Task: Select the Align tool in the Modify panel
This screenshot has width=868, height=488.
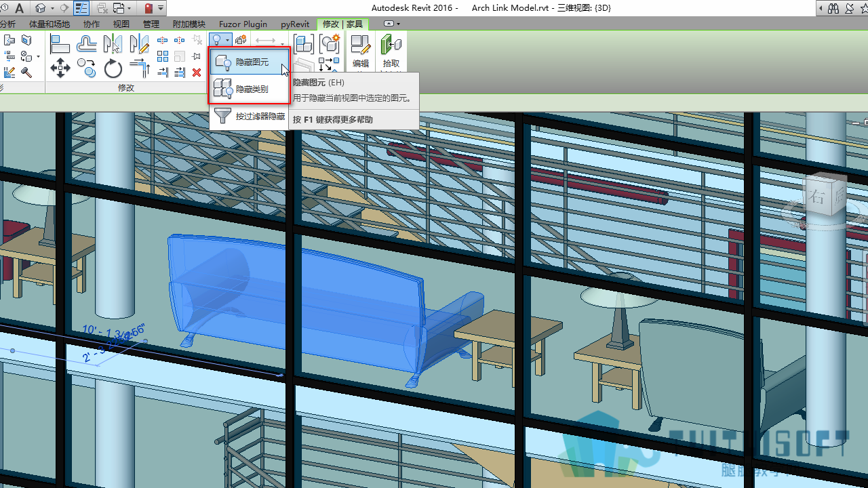Action: (60, 45)
